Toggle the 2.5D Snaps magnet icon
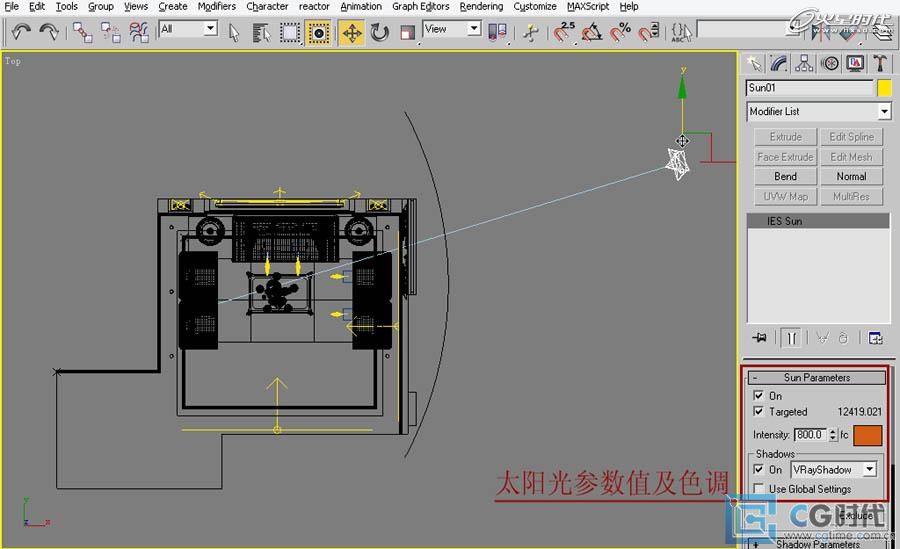Viewport: 900px width, 549px height. [564, 32]
